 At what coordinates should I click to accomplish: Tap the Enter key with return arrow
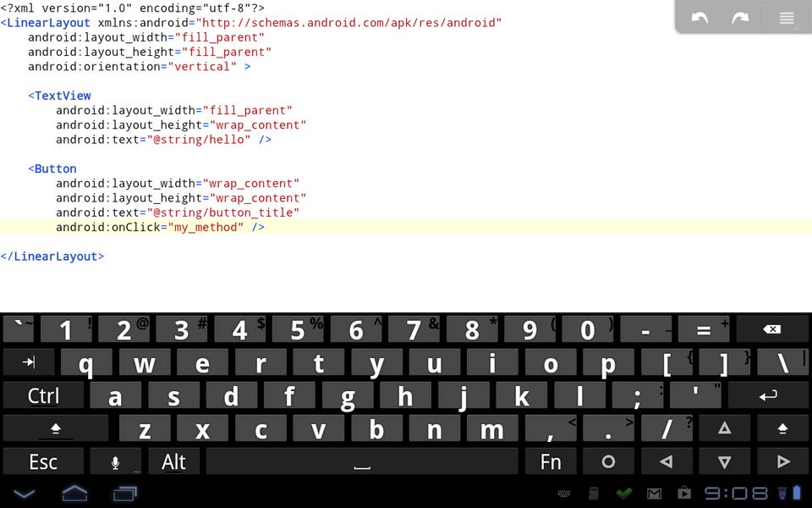click(x=768, y=396)
